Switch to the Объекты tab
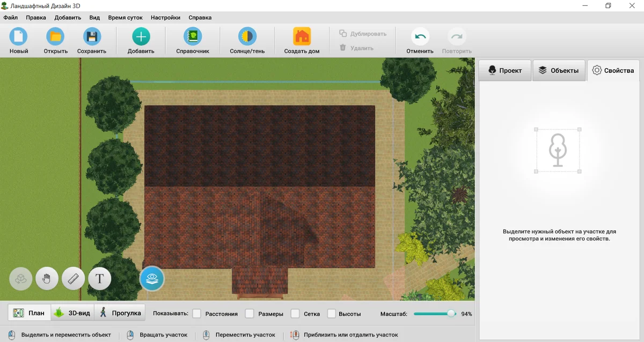The height and width of the screenshot is (342, 644). pyautogui.click(x=559, y=71)
